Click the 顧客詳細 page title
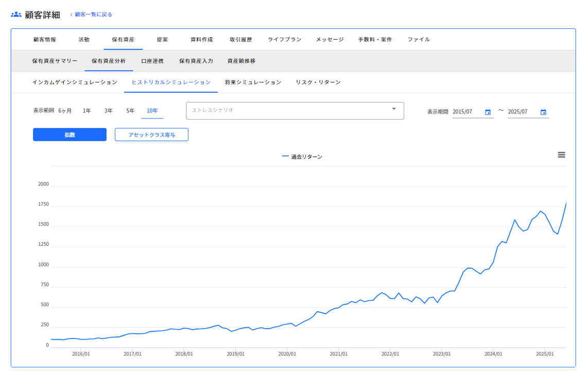The image size is (588, 371). click(x=42, y=14)
